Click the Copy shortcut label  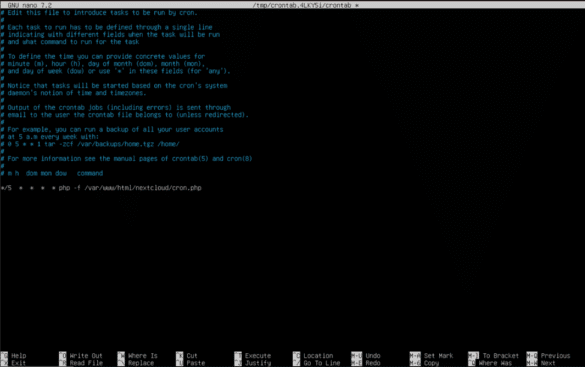point(431,363)
